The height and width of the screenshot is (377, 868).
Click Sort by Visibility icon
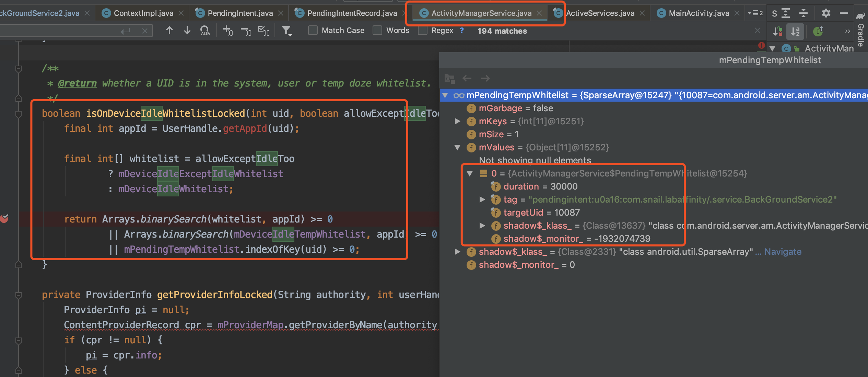(x=777, y=31)
